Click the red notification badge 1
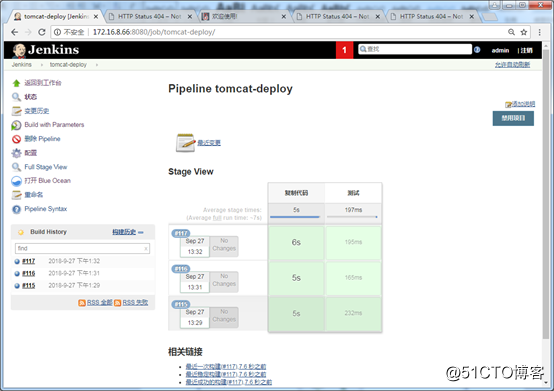This screenshot has width=554, height=391. (344, 50)
